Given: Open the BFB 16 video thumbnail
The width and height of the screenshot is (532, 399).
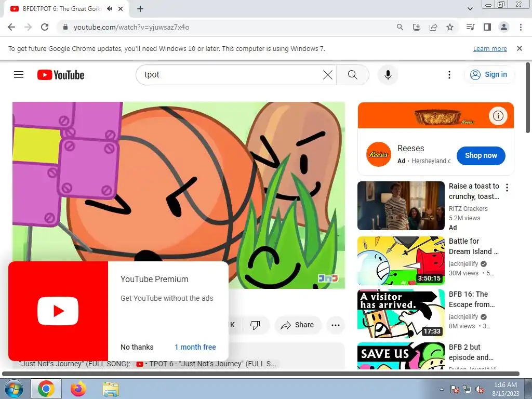Looking at the screenshot, I should [x=401, y=313].
